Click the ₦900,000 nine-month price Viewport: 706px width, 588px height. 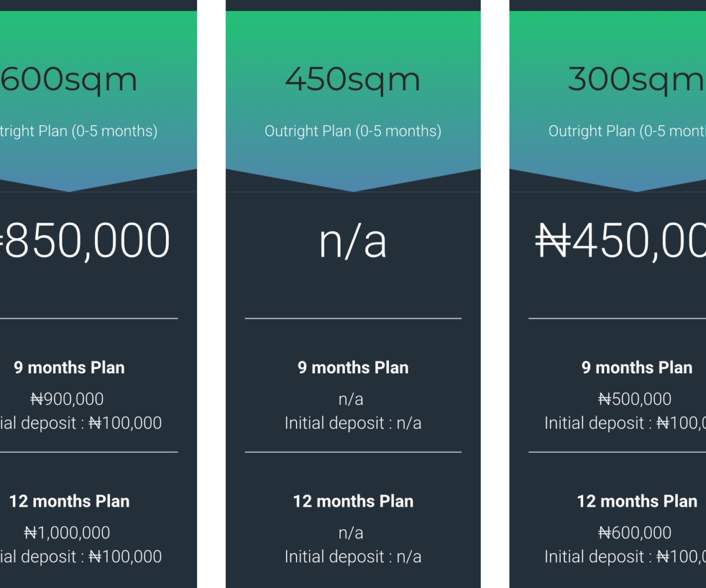click(67, 399)
